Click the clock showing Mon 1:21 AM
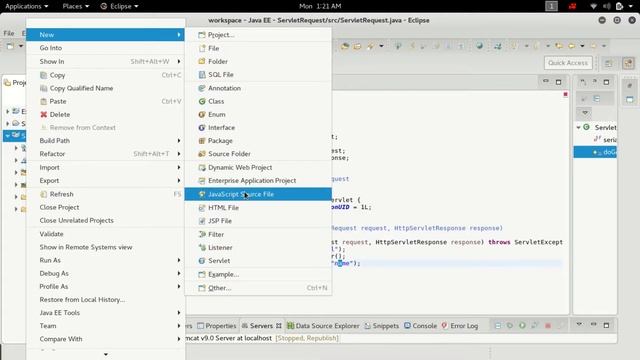640x360 pixels. tap(320, 6)
